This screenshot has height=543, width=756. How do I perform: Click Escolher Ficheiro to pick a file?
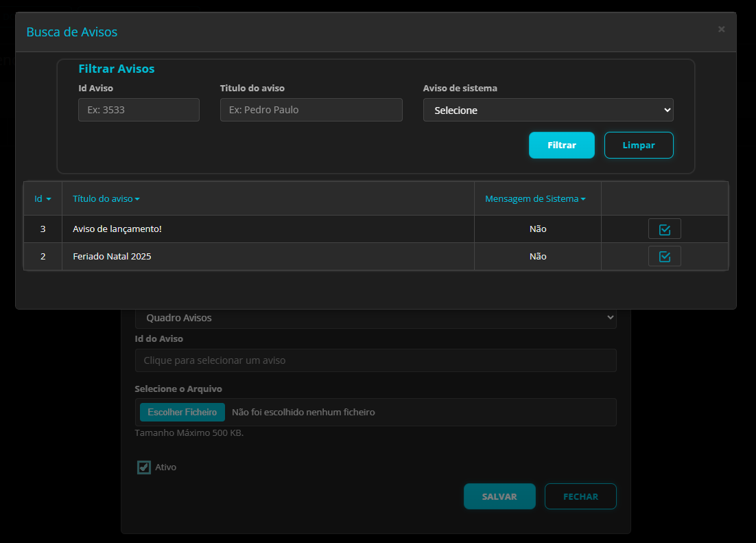pos(182,412)
